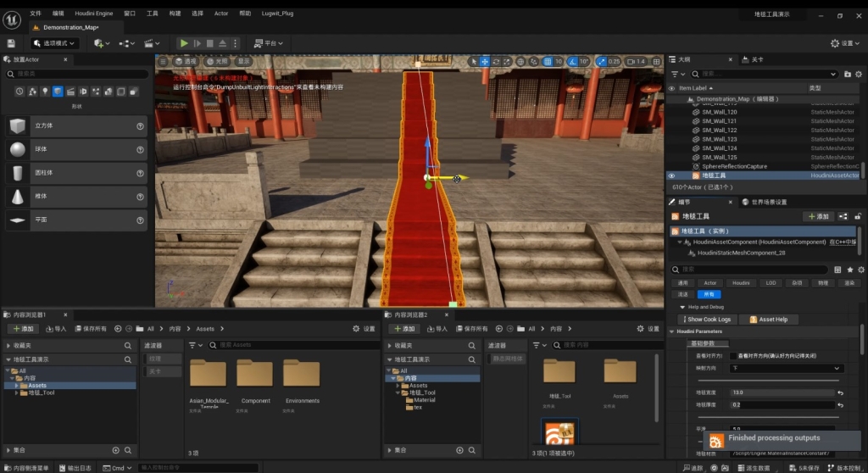The width and height of the screenshot is (868, 473).
Task: Open the 平台 platforms dropdown
Action: coord(269,43)
